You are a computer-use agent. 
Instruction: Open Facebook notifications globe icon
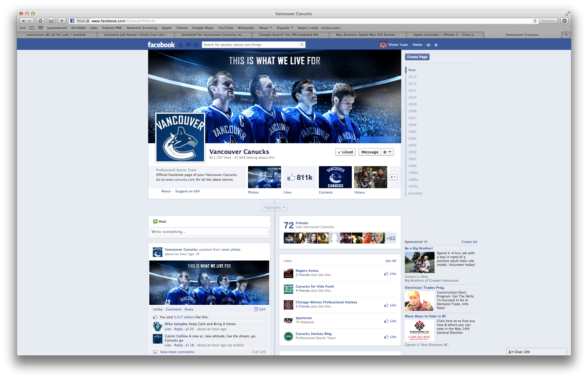tap(195, 45)
